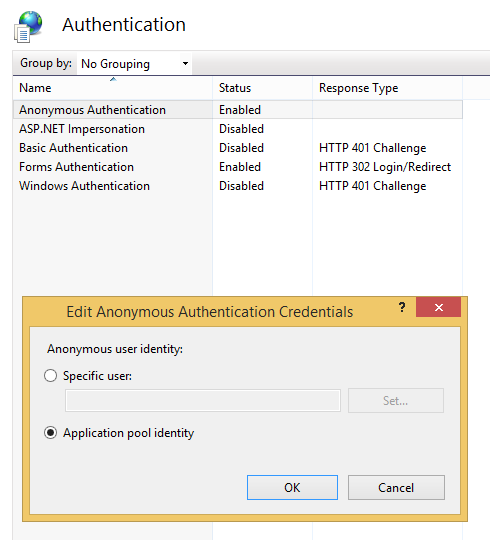Select the ASP.NET Impersonation entry
The height and width of the screenshot is (540, 490).
pyautogui.click(x=82, y=129)
